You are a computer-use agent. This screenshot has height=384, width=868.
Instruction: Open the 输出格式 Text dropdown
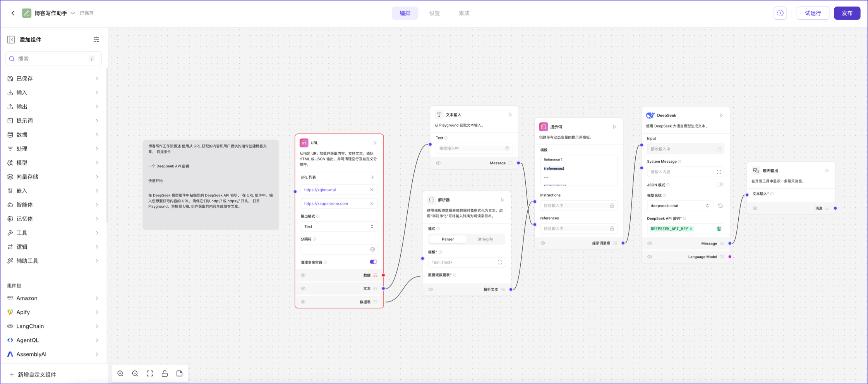click(339, 227)
